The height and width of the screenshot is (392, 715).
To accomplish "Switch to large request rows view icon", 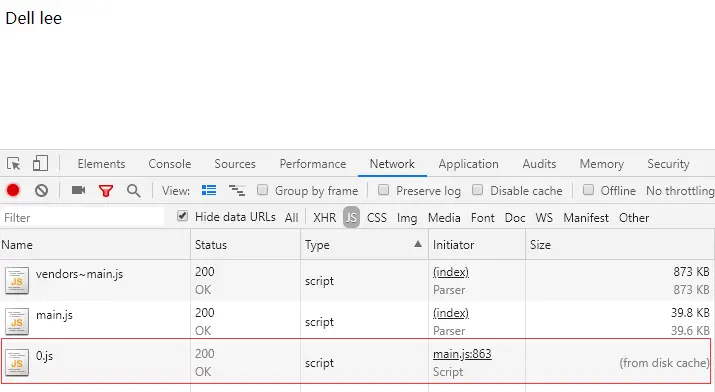I will (209, 190).
